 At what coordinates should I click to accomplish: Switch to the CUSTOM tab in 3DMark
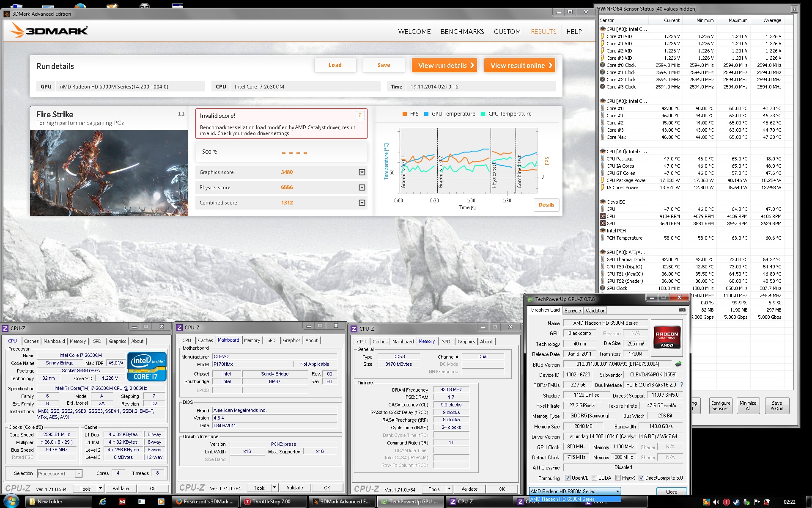pyautogui.click(x=507, y=32)
